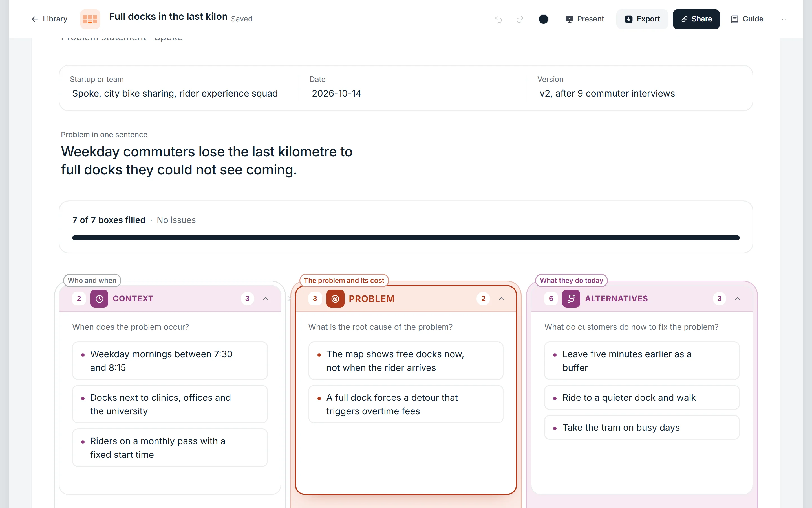Screen dimensions: 812x508
Task: Click the Saved status label
Action: tap(242, 19)
